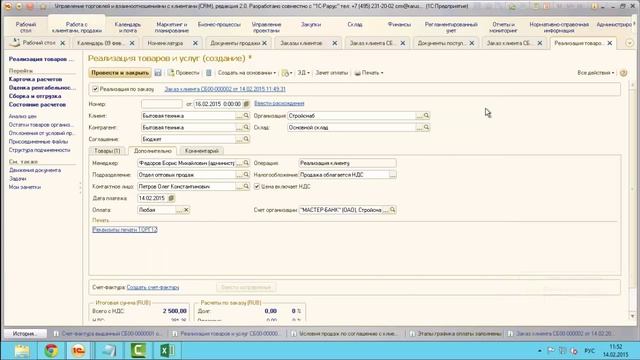640x360 pixels.
Task: Open the Все действия menu
Action: pyautogui.click(x=596, y=73)
